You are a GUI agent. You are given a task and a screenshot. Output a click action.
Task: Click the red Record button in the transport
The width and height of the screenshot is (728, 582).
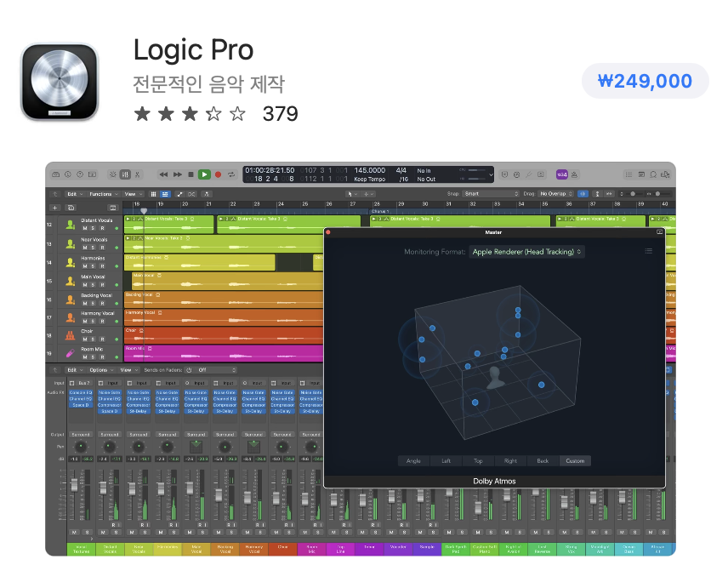(219, 174)
